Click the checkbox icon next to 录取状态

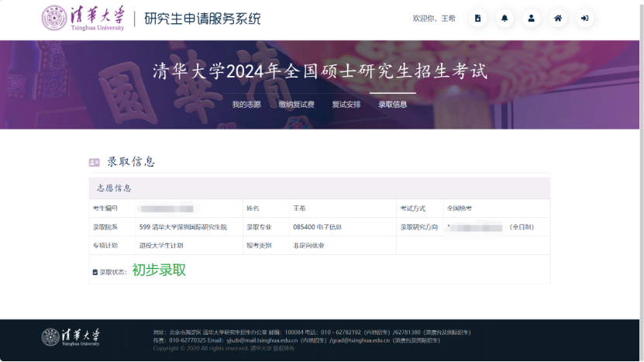click(95, 272)
